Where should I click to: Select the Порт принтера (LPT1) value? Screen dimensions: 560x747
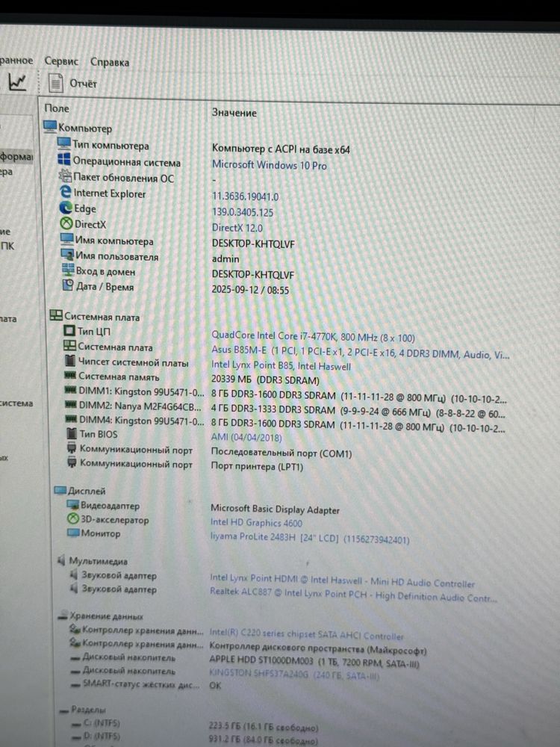tap(257, 466)
